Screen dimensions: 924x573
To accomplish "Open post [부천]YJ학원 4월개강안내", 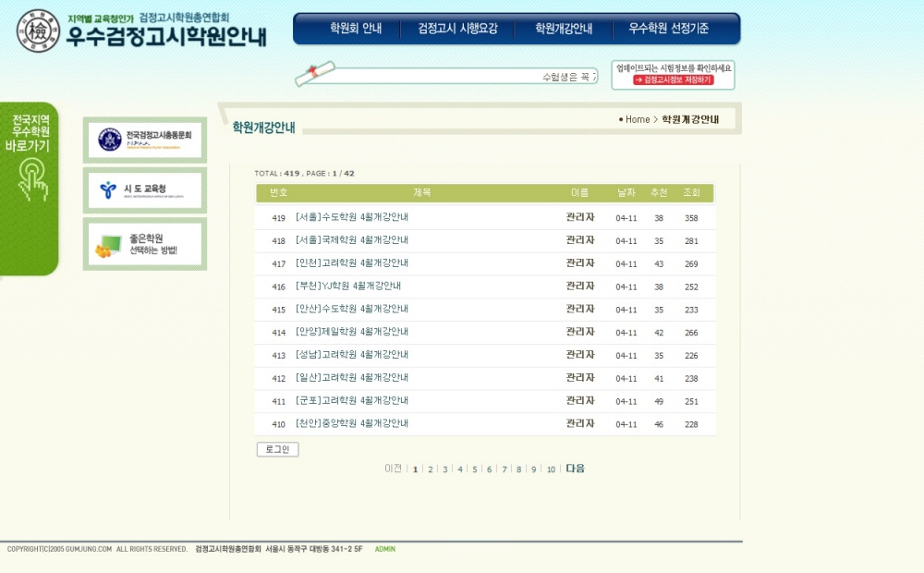I will click(x=347, y=286).
